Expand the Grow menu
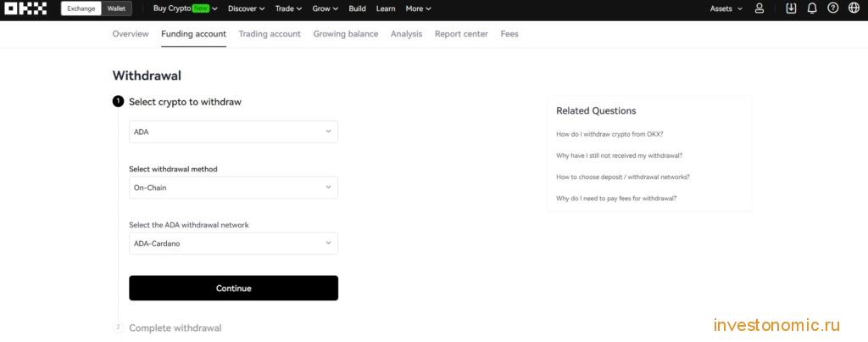The image size is (868, 342). (325, 8)
